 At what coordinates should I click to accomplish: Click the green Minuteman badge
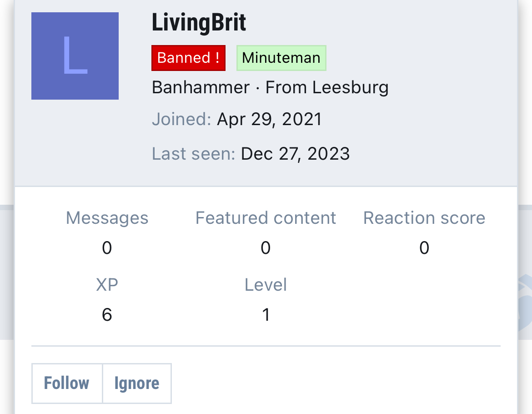(281, 58)
